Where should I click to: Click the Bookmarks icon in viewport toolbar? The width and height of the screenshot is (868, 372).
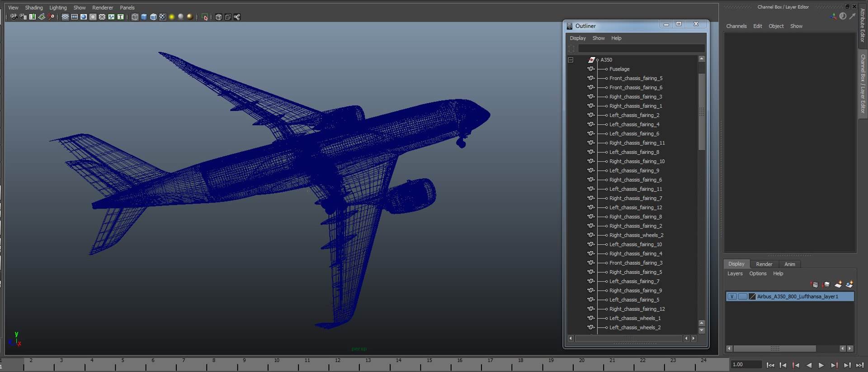pos(33,17)
